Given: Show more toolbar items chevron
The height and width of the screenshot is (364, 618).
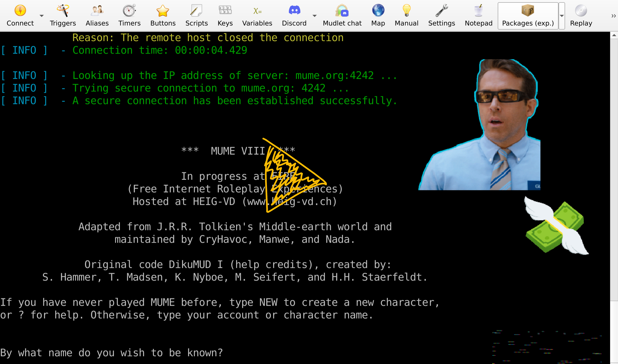Looking at the screenshot, I should 614,16.
